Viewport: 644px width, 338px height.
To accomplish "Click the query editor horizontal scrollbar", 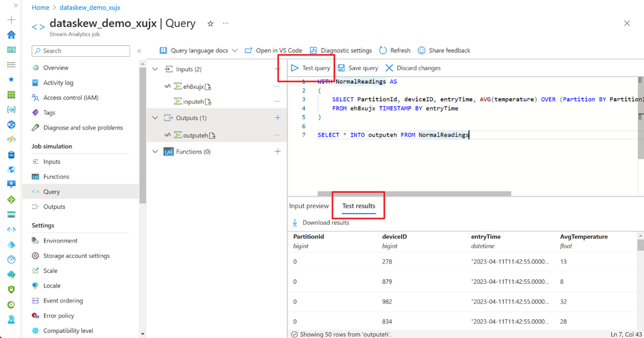I will [x=415, y=194].
